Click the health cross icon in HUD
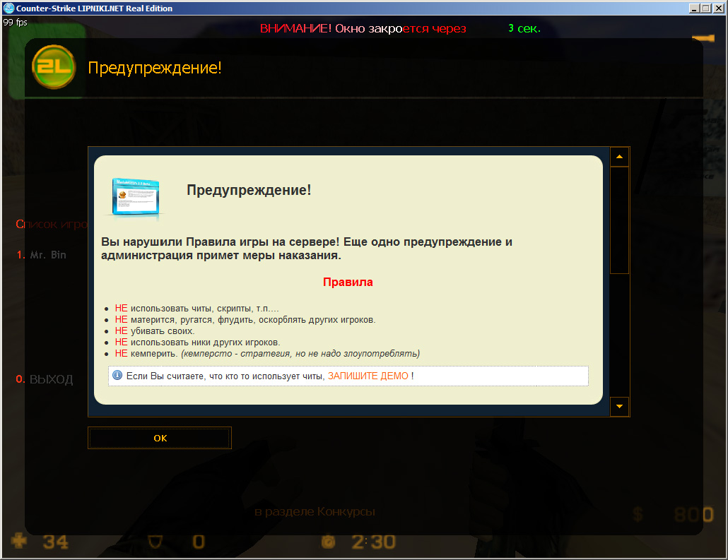Image resolution: width=728 pixels, height=560 pixels. click(18, 541)
